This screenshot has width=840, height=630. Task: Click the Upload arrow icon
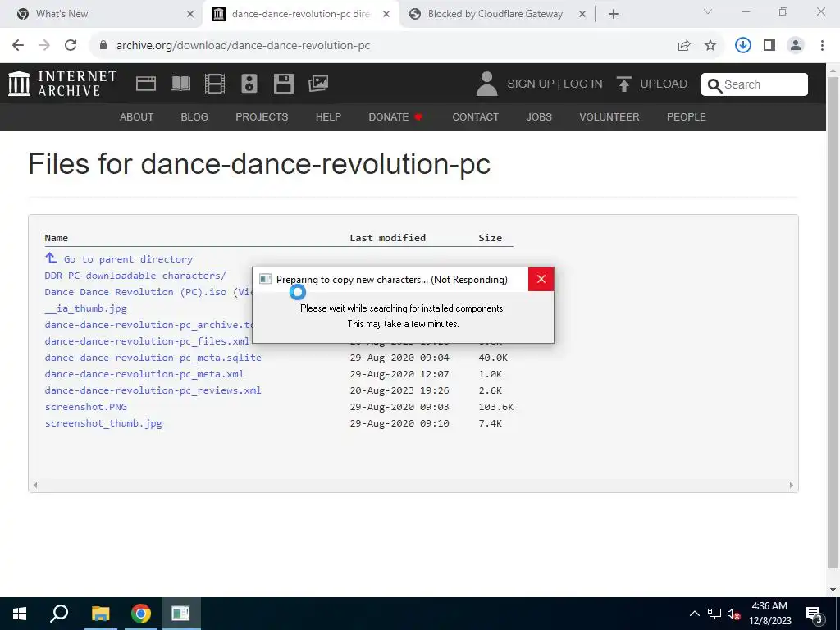(623, 84)
